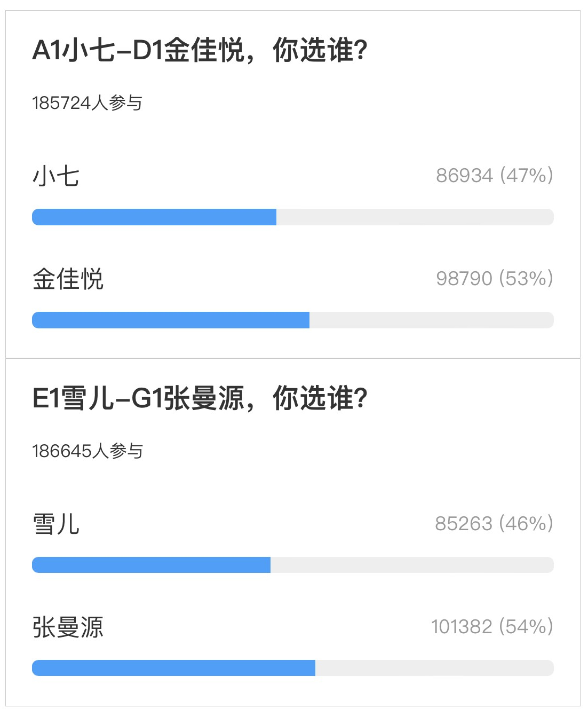Open the A1小七–D1金佳悦 poll title
This screenshot has width=588, height=716.
[200, 51]
